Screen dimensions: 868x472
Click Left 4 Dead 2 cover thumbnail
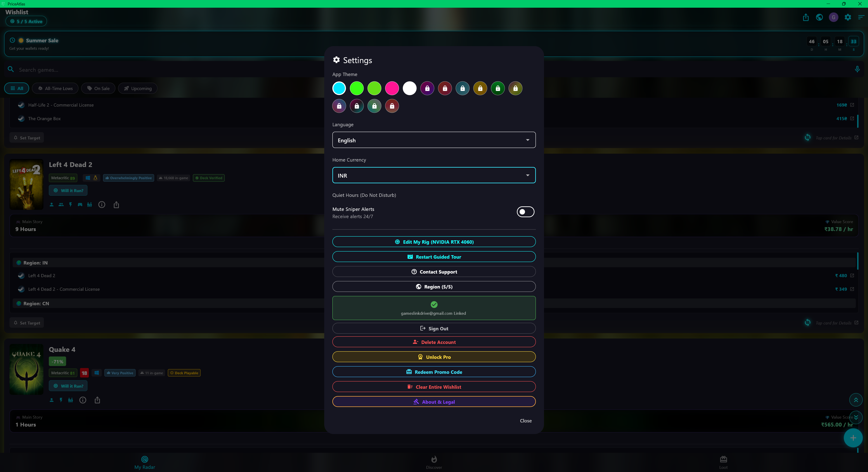(26, 184)
